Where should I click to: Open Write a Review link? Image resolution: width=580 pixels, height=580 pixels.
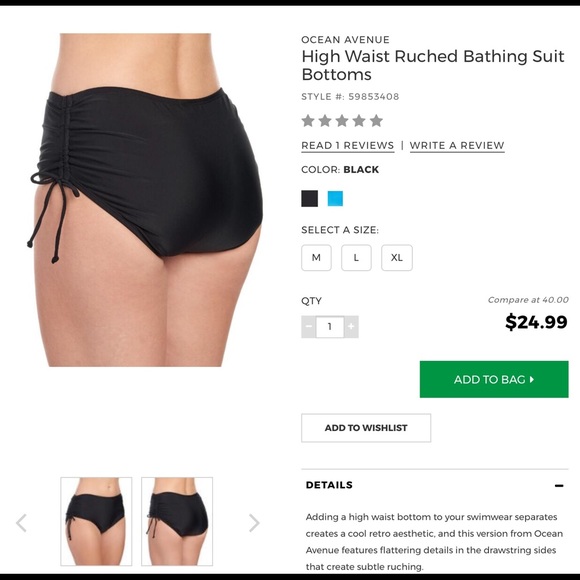point(457,146)
